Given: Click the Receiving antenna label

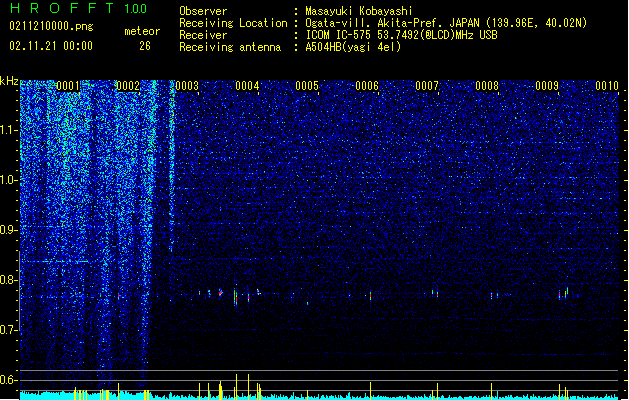Looking at the screenshot, I should (230, 47).
